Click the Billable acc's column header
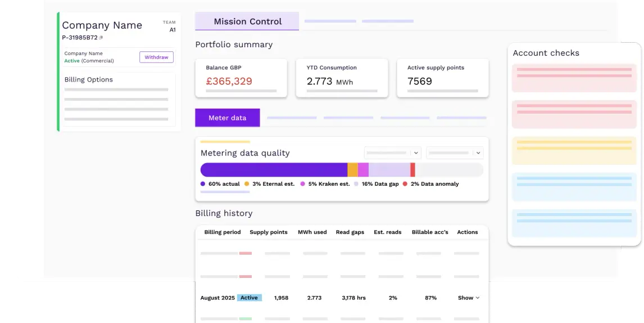Image resolution: width=644 pixels, height=323 pixels. click(x=430, y=232)
